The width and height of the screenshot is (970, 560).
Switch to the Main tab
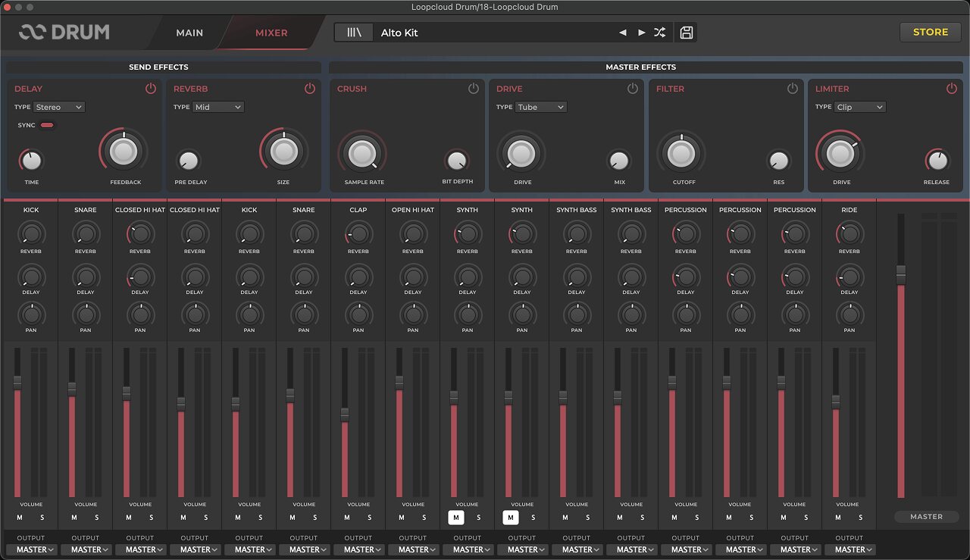coord(189,33)
